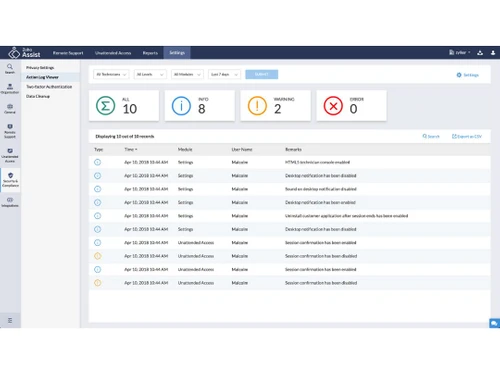The width and height of the screenshot is (500, 375).
Task: Filter by INFO card
Action: tap(199, 105)
